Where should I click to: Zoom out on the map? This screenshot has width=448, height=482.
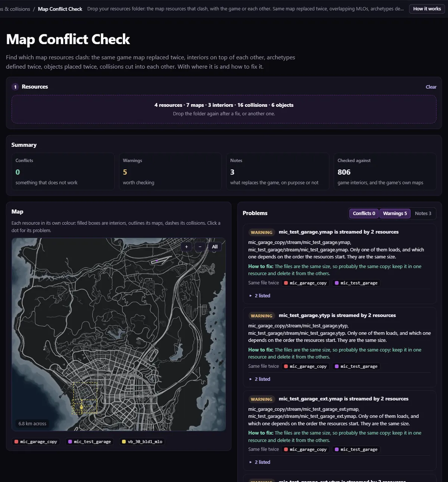(200, 247)
